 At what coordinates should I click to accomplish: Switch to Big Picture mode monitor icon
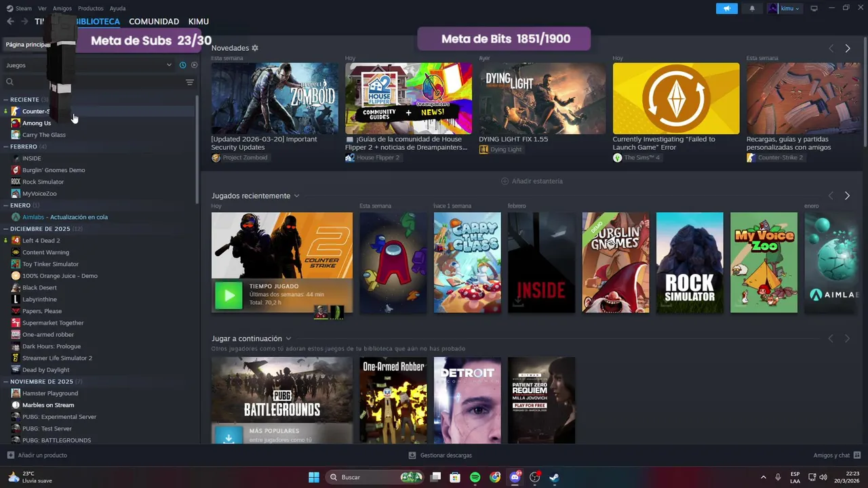(814, 8)
